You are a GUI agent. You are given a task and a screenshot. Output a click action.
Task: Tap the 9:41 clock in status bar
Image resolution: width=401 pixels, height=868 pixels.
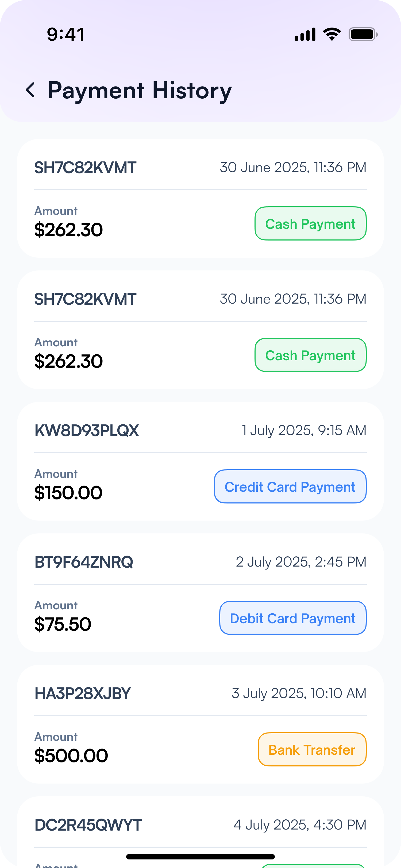point(66,34)
